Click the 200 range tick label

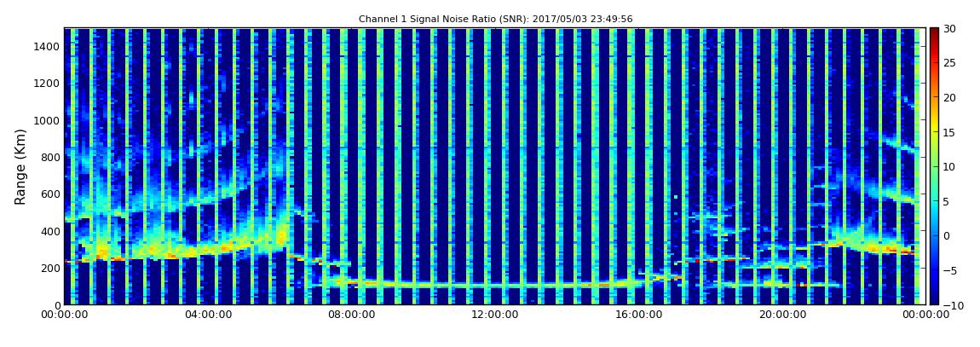click(49, 268)
